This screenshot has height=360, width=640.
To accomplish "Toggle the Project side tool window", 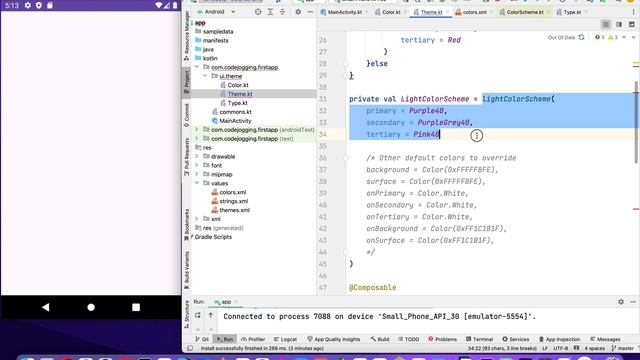I will 187,82.
